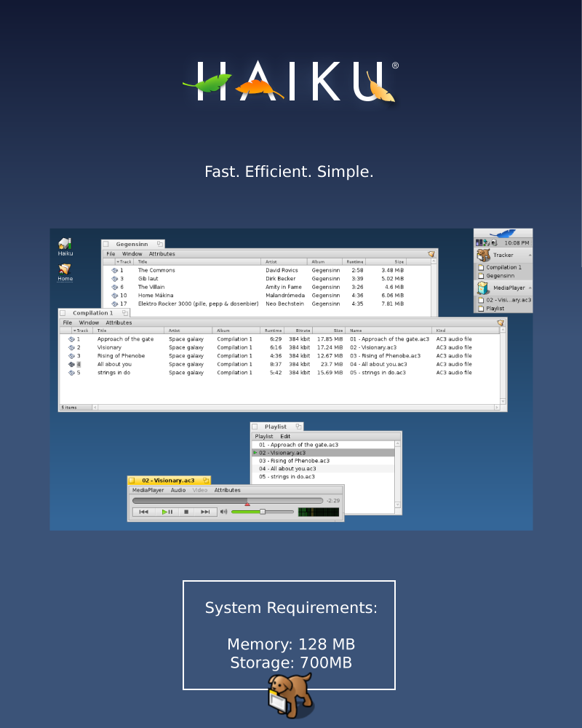582x728 pixels.
Task: Select the file icon of Home Mákina track
Action: [115, 296]
